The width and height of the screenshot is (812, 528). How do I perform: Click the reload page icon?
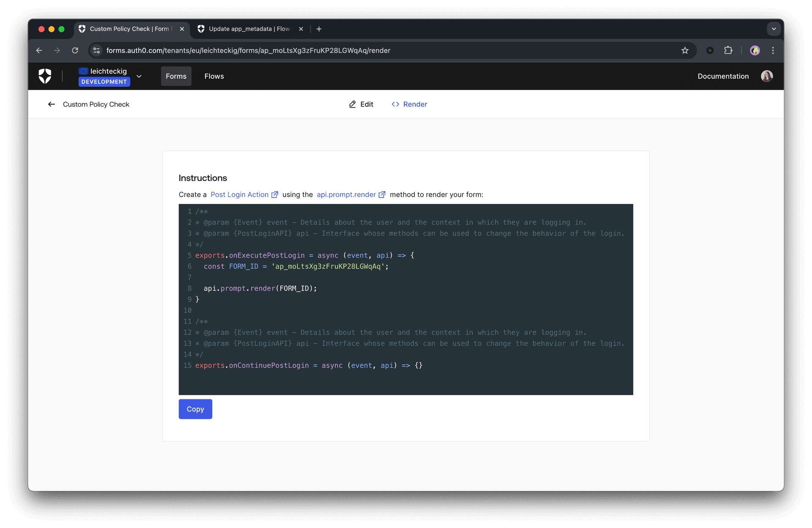[x=75, y=50]
